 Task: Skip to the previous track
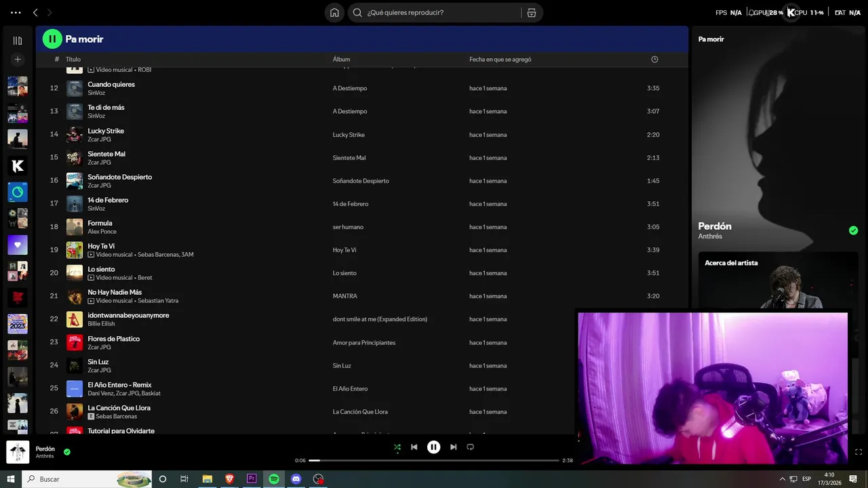tap(414, 447)
